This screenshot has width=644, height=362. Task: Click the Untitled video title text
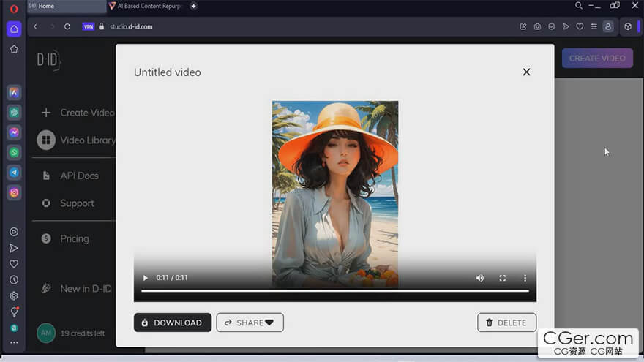tap(167, 72)
